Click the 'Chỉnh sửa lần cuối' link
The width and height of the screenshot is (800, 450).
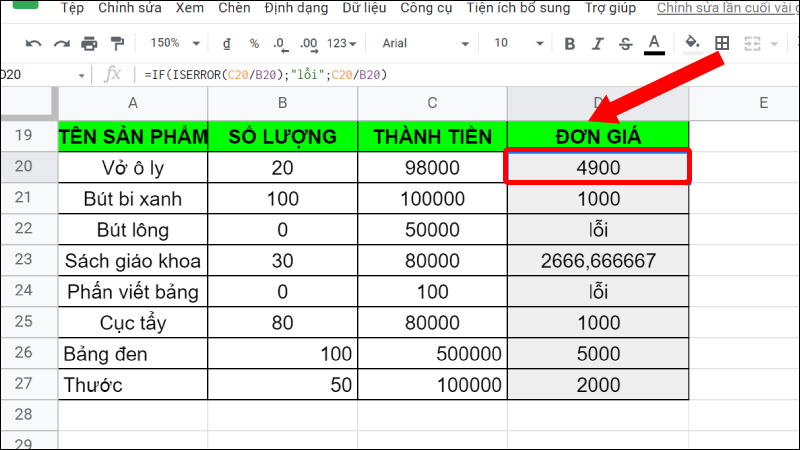(727, 8)
